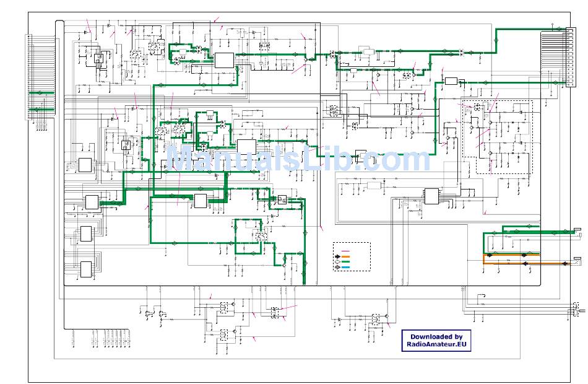The width and height of the screenshot is (588, 384).
Task: Click the double-headed arrow in legend
Action: point(337,268)
